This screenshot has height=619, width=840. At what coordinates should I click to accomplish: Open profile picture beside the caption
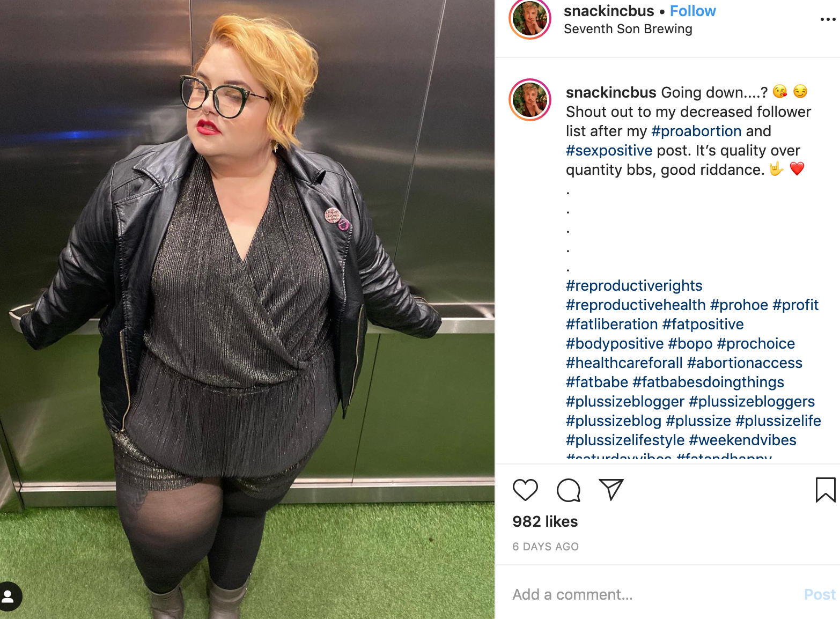tap(530, 100)
